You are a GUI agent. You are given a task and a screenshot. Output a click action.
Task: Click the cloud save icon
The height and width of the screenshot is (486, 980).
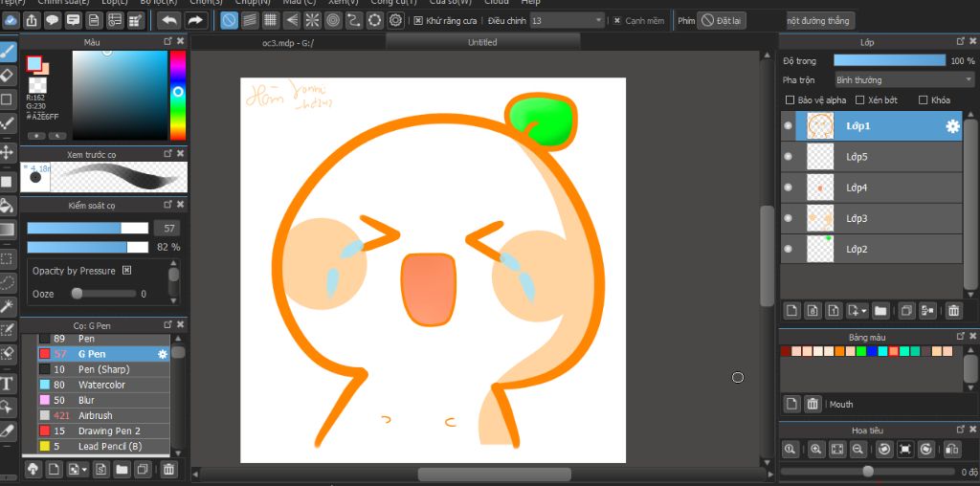coord(11,20)
